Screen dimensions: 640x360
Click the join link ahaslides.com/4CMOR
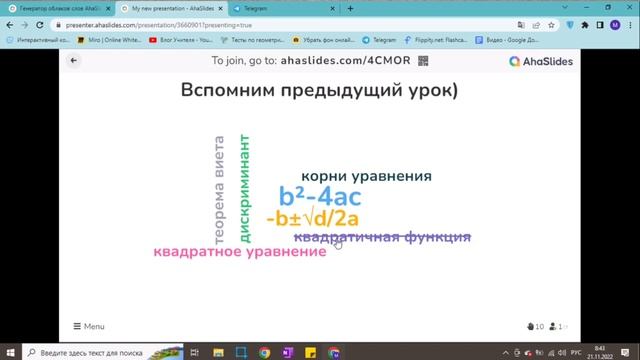click(345, 60)
